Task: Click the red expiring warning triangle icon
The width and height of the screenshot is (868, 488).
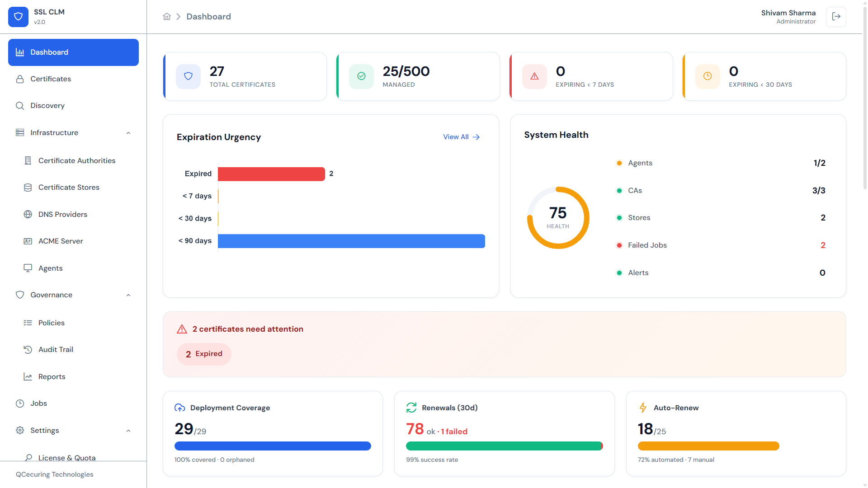Action: click(x=534, y=76)
